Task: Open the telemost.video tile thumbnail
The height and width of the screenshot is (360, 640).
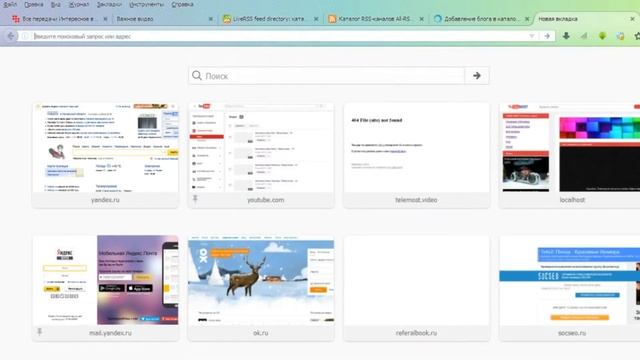Action: point(416,147)
